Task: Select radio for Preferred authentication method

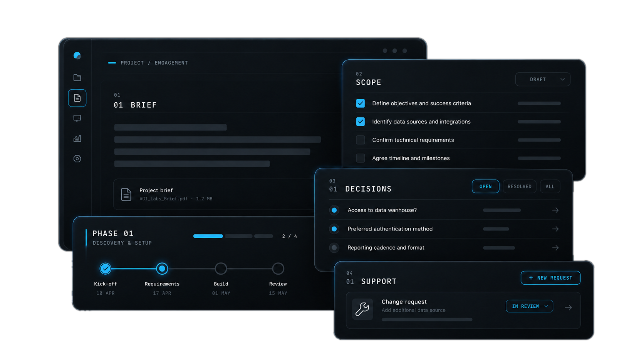Action: pyautogui.click(x=334, y=229)
